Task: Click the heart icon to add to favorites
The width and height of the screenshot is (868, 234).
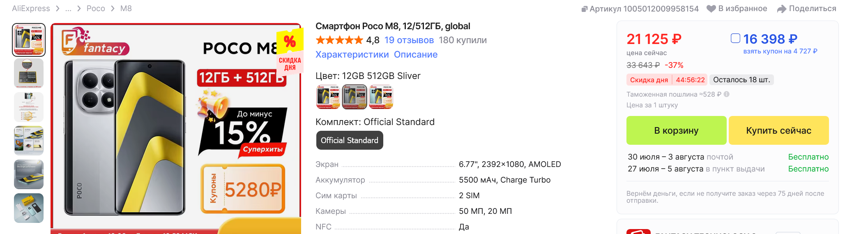Action: 711,9
